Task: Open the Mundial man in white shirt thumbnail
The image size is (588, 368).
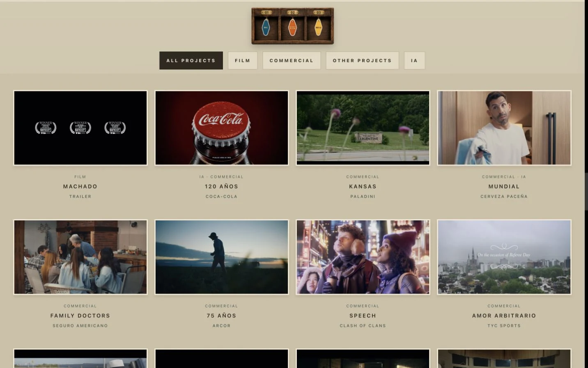Action: pos(504,128)
